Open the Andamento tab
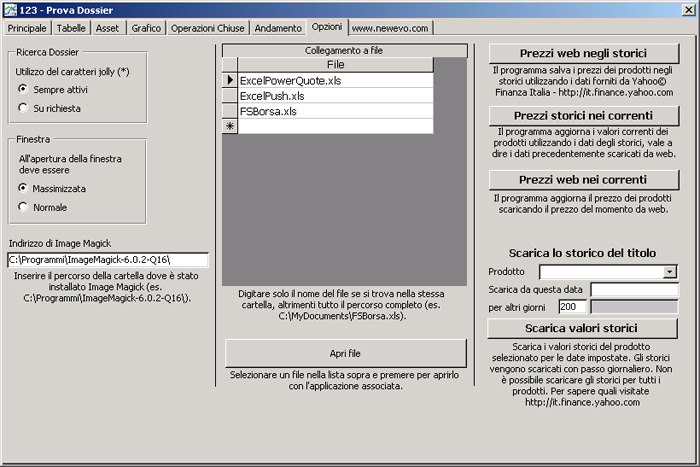This screenshot has width=700, height=467. tap(278, 28)
